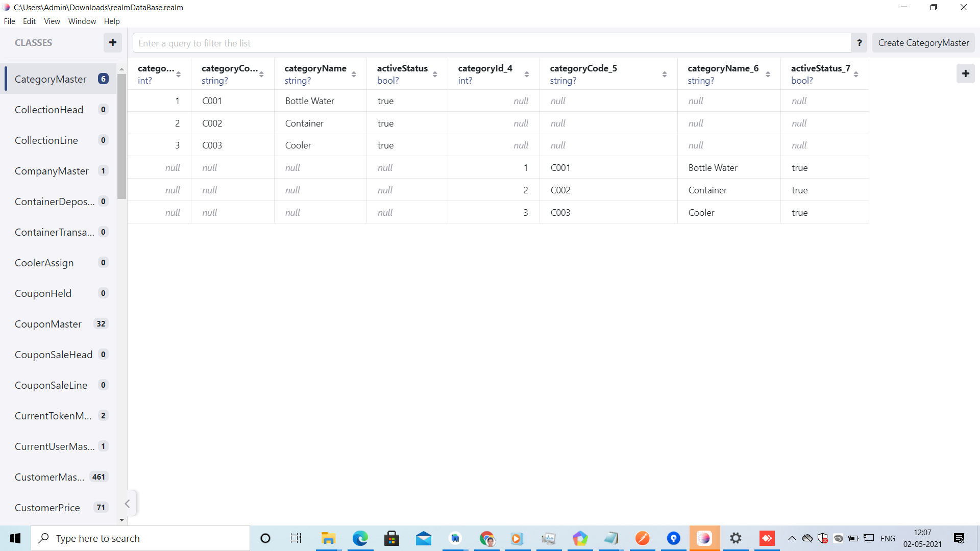Open the Windows Start menu
Screen dimensions: 980x551
[15, 538]
